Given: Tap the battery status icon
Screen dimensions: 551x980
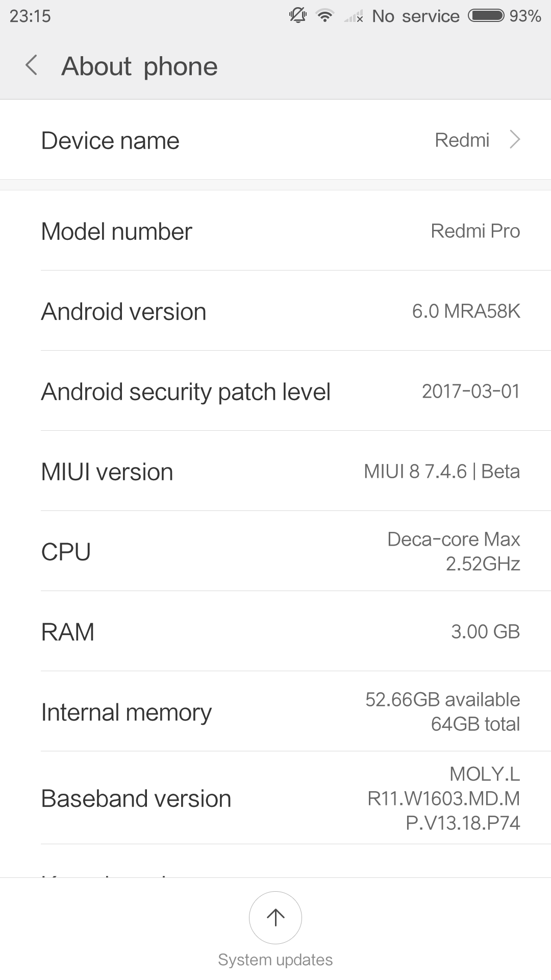Looking at the screenshot, I should tap(486, 16).
